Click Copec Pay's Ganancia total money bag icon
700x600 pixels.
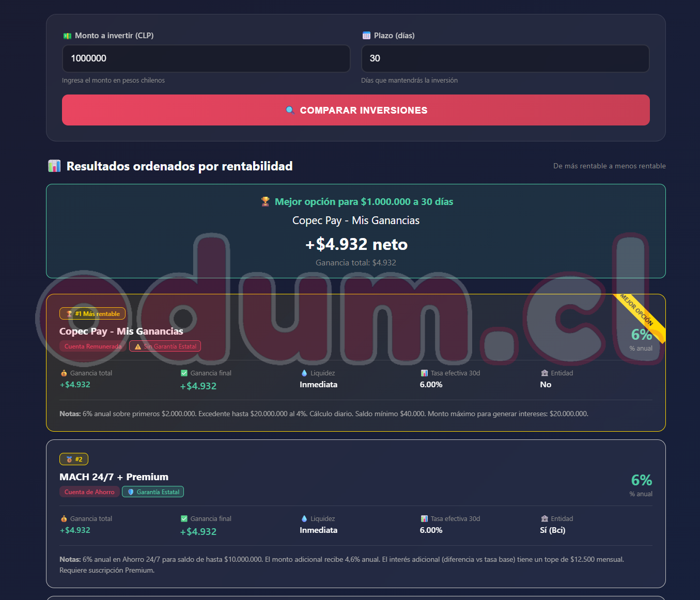pyautogui.click(x=64, y=373)
